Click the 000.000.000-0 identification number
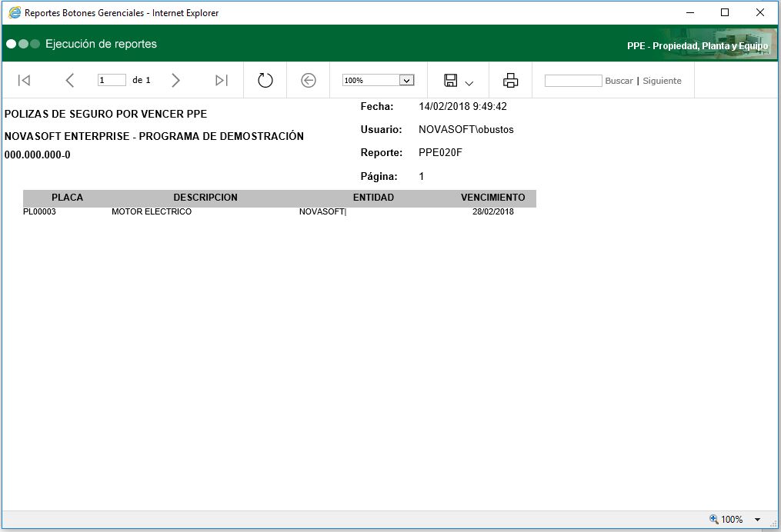The height and width of the screenshot is (532, 781). [x=38, y=155]
